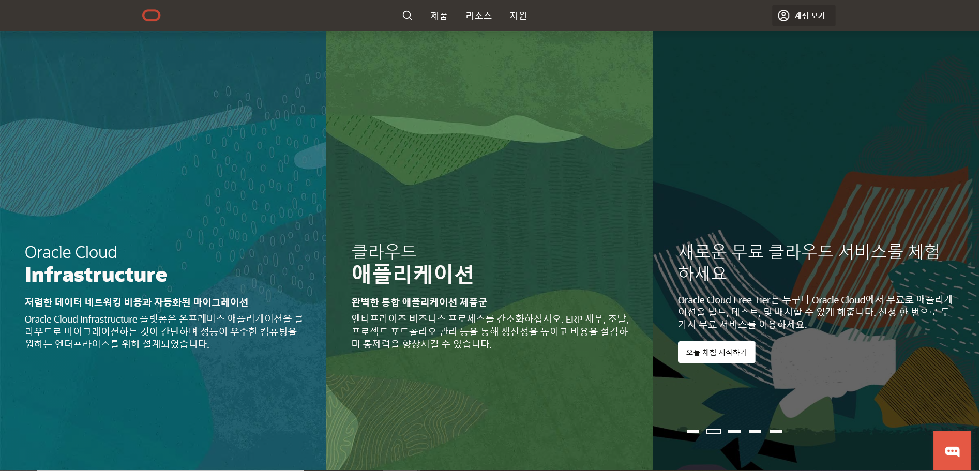980x471 pixels.
Task: Open the 제품 menu
Action: tap(439, 16)
